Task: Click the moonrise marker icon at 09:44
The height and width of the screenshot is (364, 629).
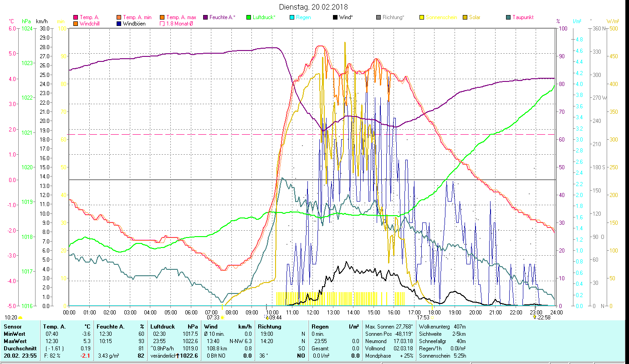Action: pyautogui.click(x=266, y=318)
